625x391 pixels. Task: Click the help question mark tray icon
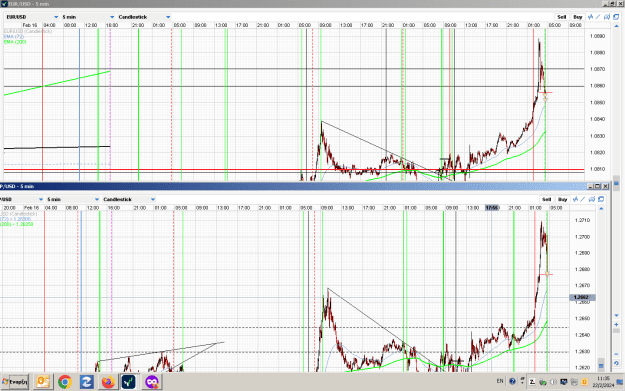click(512, 381)
